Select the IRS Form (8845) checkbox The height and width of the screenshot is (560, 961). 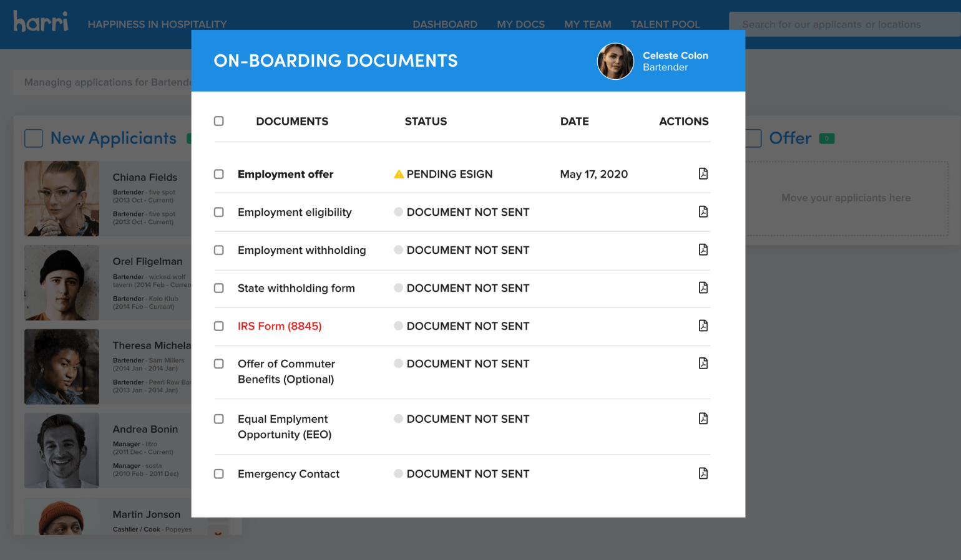pyautogui.click(x=219, y=326)
